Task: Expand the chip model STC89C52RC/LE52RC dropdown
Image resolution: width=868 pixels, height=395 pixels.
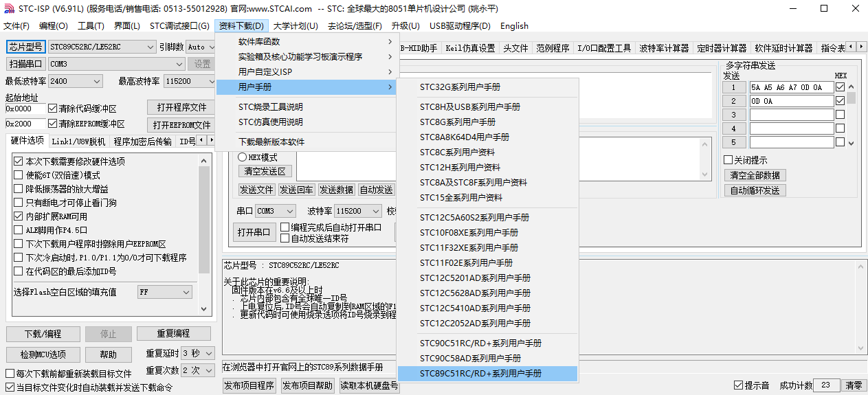Action: 151,47
